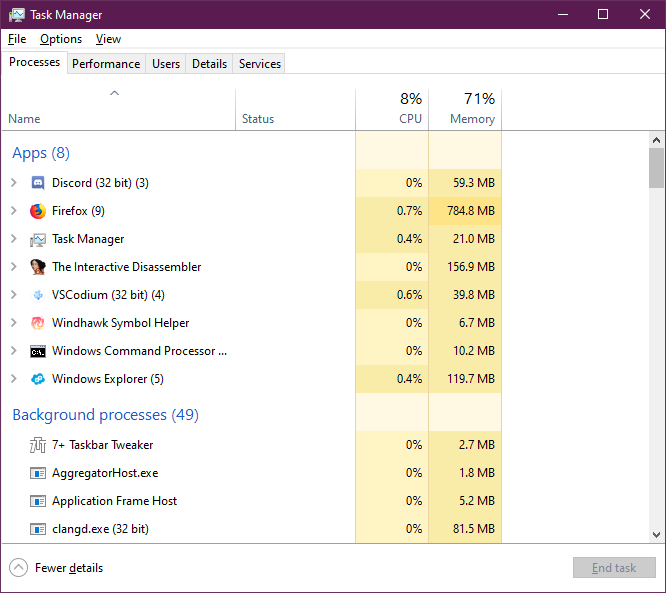Click the 784.8 MB memory value
The width and height of the screenshot is (666, 593).
(471, 211)
